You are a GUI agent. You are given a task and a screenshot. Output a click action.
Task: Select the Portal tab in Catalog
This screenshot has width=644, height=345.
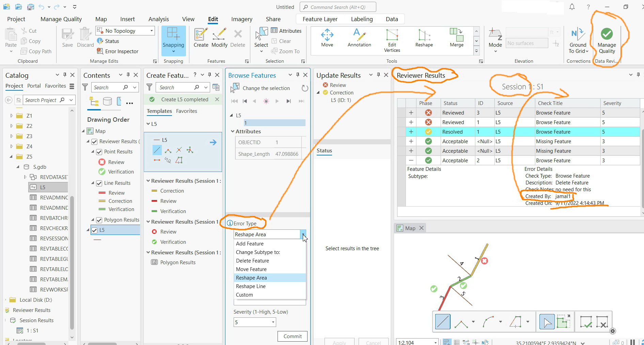pos(34,86)
